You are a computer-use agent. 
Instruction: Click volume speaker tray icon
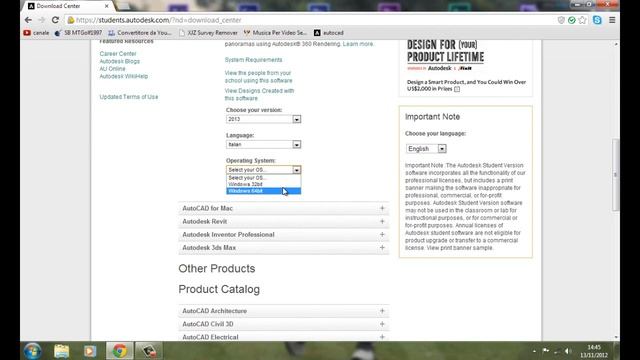(x=568, y=351)
